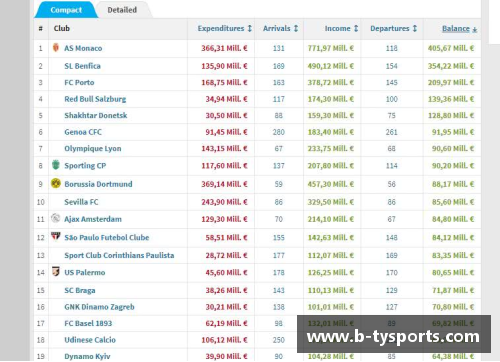Open the GNK Dinamo Zagreb link
Viewport: 500px width, 362px height.
[x=99, y=307]
